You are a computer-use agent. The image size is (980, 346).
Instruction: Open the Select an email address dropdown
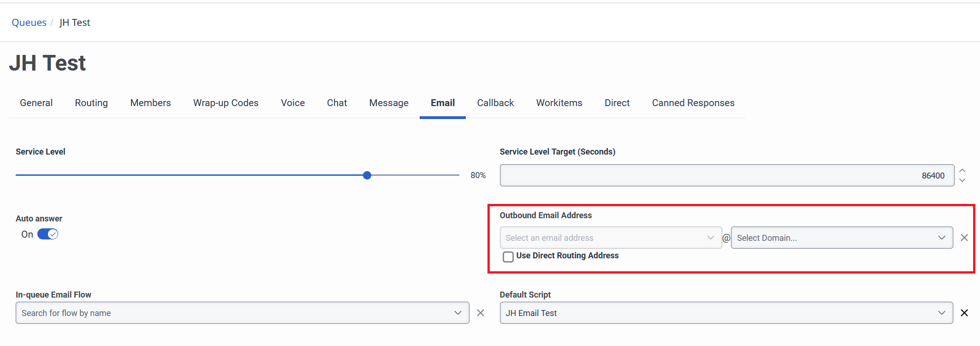(x=611, y=238)
